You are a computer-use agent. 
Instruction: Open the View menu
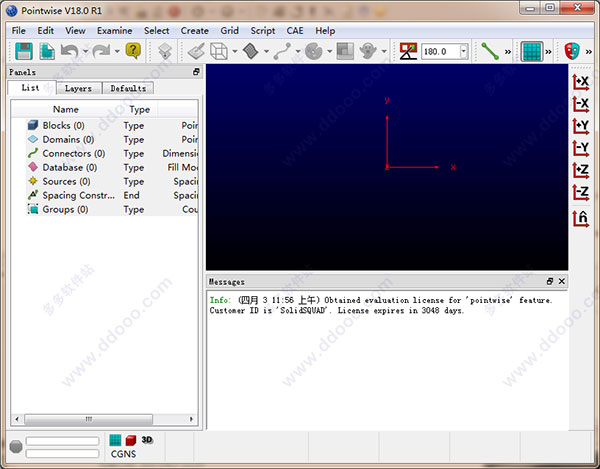pyautogui.click(x=75, y=31)
